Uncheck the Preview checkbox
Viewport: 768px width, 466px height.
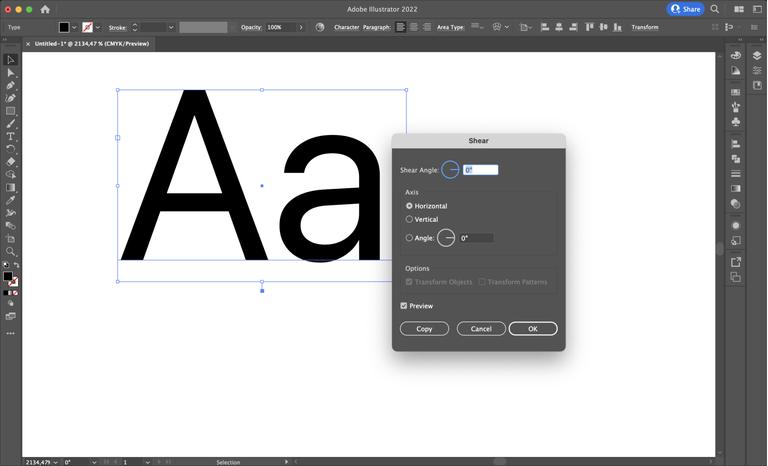point(404,306)
